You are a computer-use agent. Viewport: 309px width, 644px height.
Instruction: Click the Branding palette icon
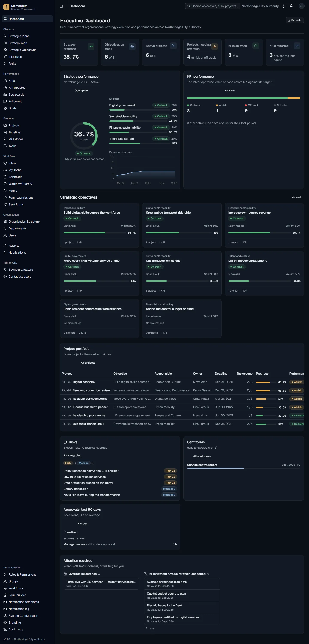tap(5, 623)
